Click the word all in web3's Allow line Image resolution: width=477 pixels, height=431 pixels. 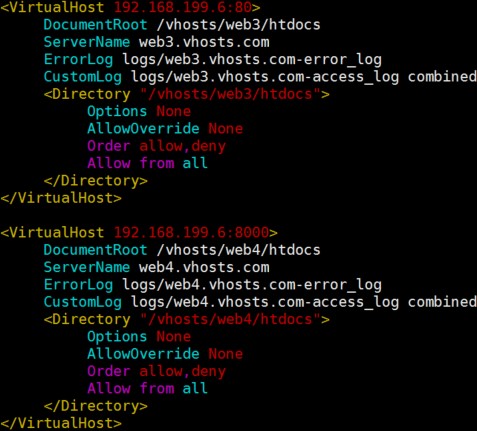[x=195, y=163]
